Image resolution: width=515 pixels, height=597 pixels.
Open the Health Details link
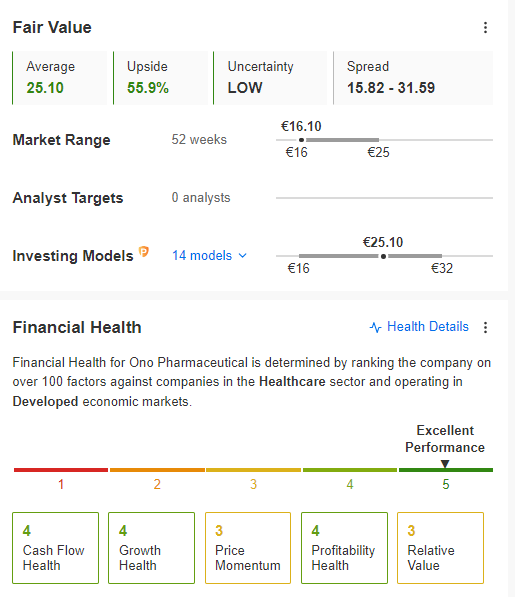427,327
